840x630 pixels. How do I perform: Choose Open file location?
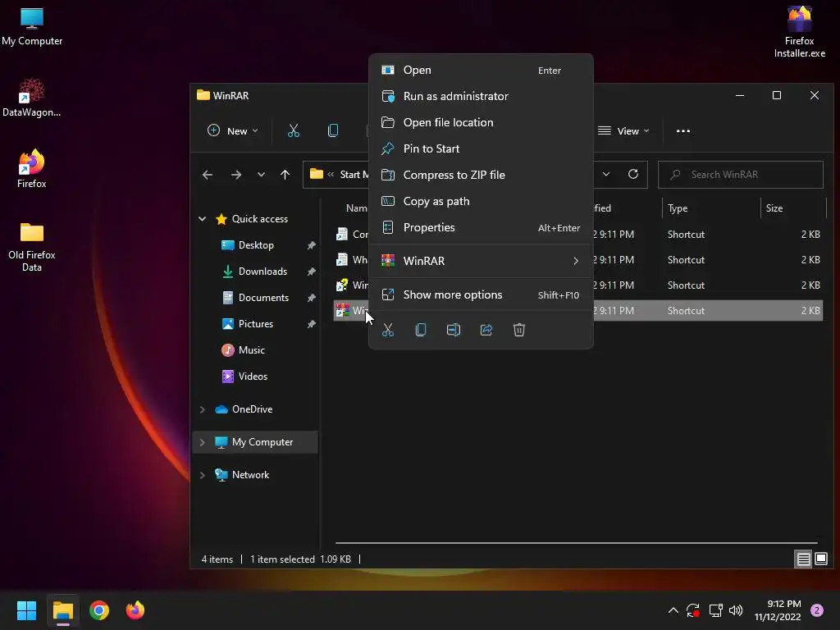(x=481, y=123)
